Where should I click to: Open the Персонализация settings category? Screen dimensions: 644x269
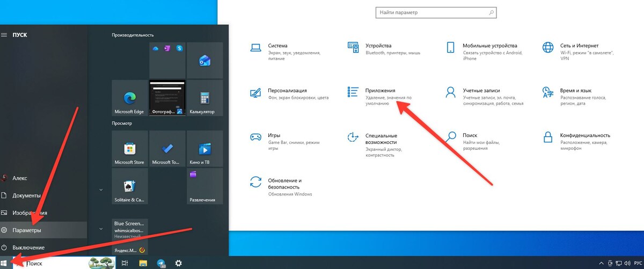click(x=290, y=94)
